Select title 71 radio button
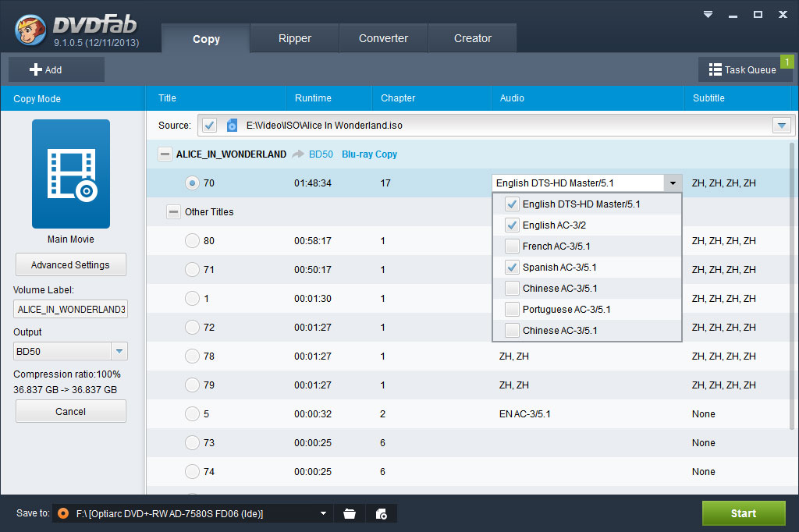799x532 pixels. click(x=192, y=270)
